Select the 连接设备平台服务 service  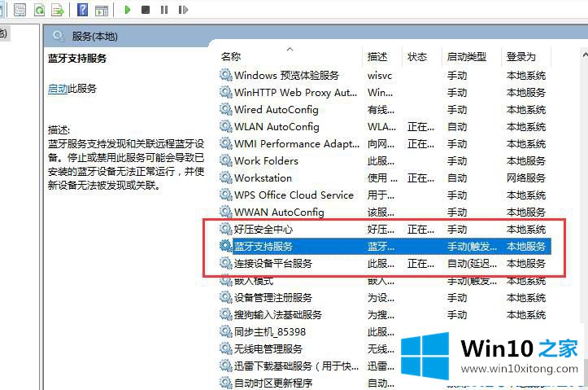point(272,264)
